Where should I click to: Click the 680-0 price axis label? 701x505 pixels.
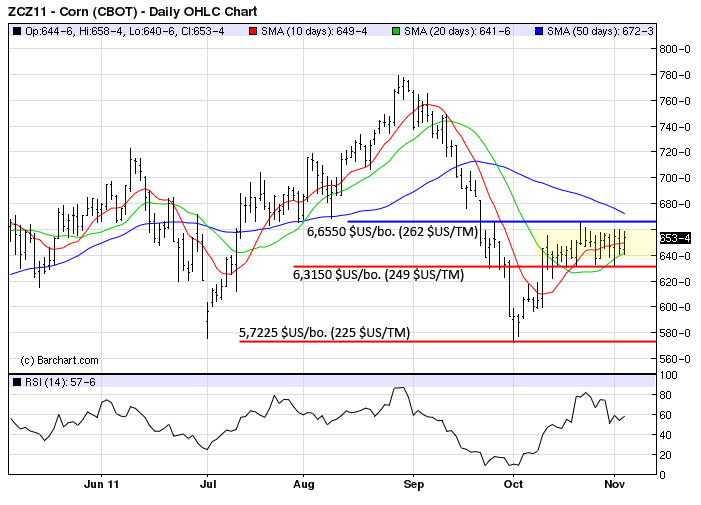(676, 204)
